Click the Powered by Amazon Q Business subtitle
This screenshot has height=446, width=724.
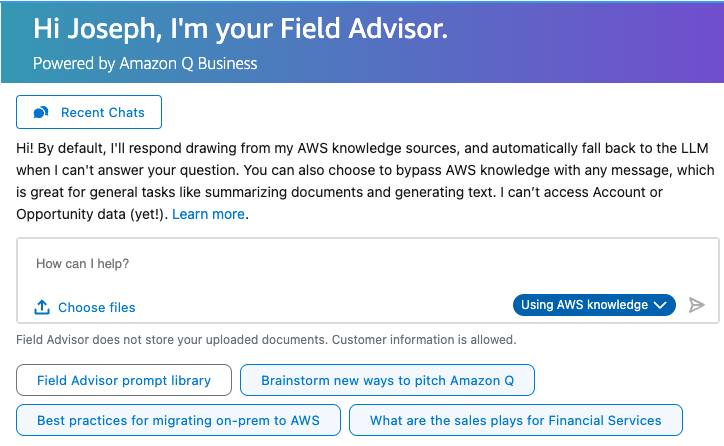click(x=145, y=63)
